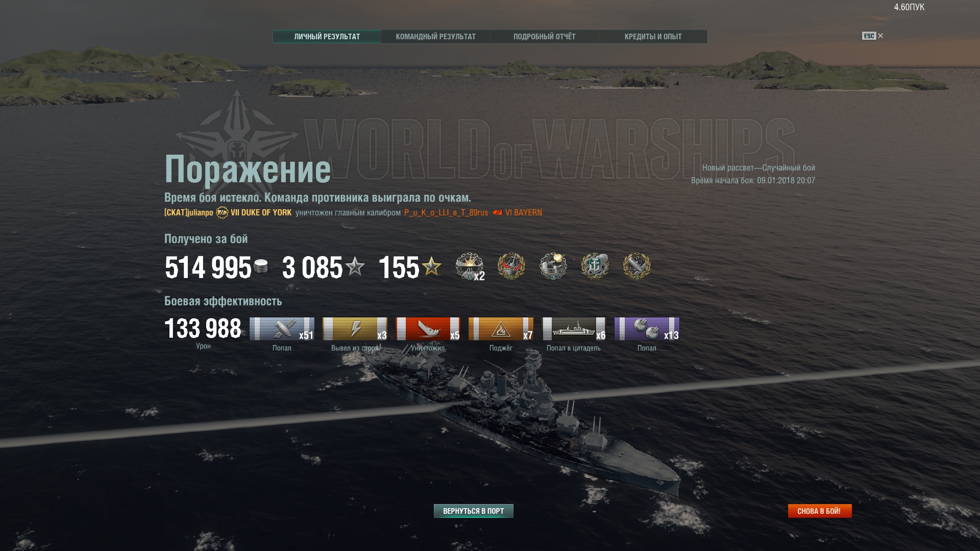
Task: Click the purple secondary hits ribbon x13
Action: tap(647, 329)
